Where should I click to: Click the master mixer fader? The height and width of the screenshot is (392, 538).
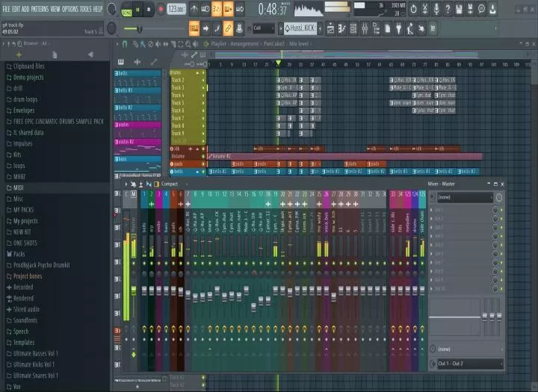(x=134, y=290)
